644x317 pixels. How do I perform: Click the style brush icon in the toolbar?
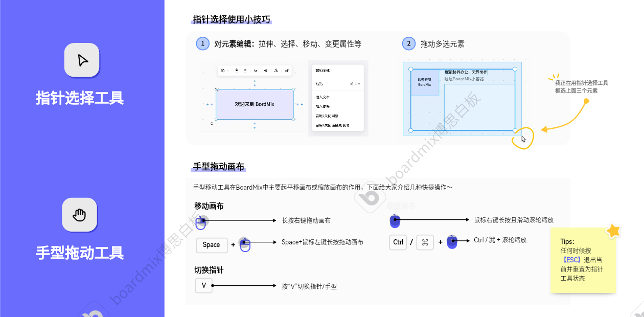click(x=266, y=71)
